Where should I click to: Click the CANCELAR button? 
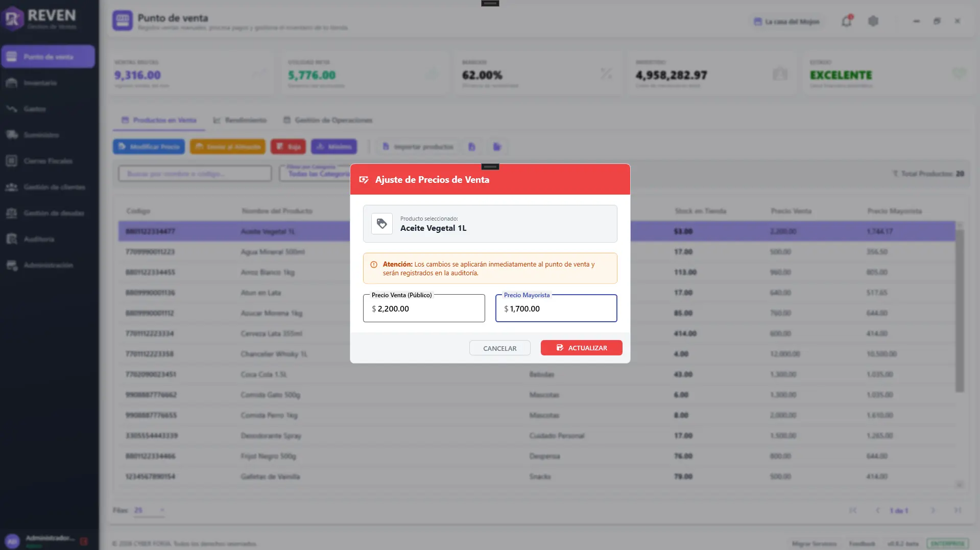pyautogui.click(x=499, y=348)
